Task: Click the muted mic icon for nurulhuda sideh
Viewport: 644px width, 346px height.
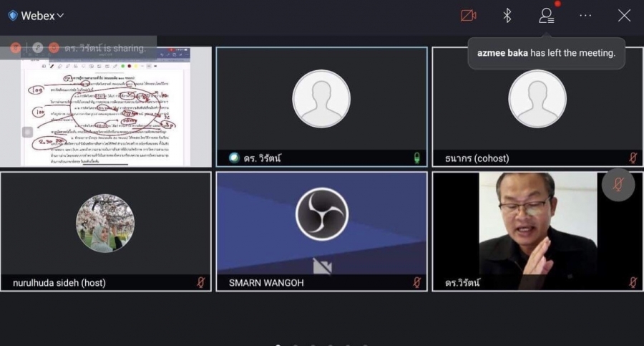Action: coord(201,282)
